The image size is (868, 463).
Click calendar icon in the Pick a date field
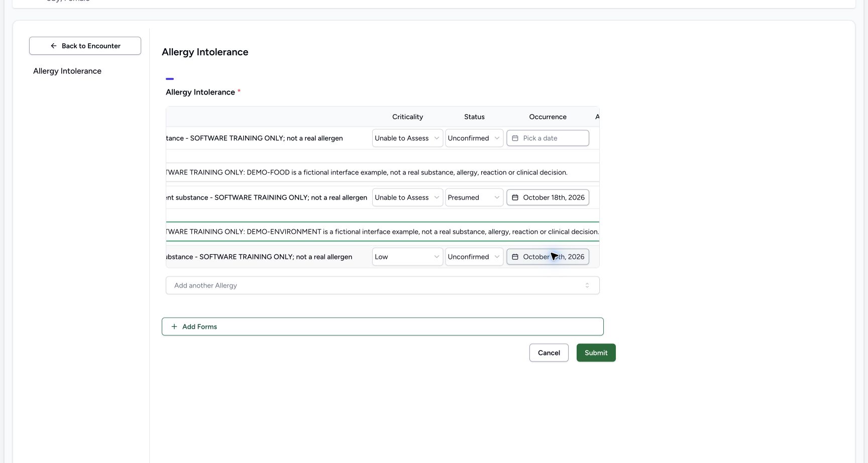click(x=515, y=138)
